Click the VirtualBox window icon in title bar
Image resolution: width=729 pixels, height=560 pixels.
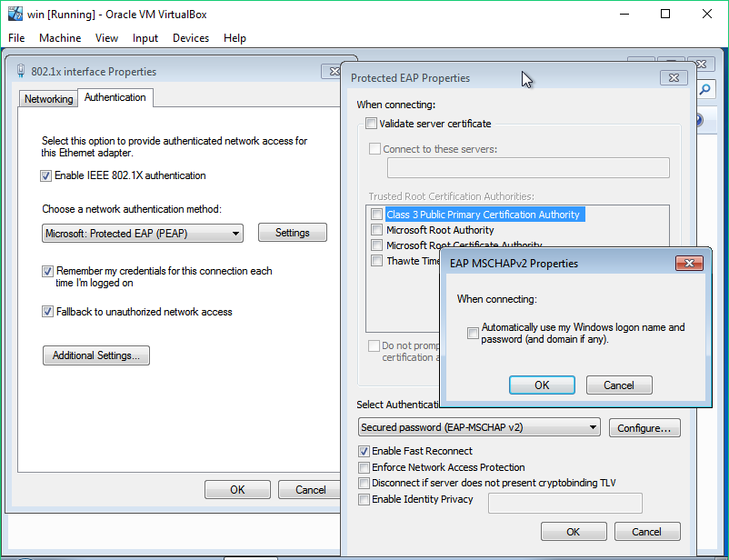pyautogui.click(x=15, y=14)
